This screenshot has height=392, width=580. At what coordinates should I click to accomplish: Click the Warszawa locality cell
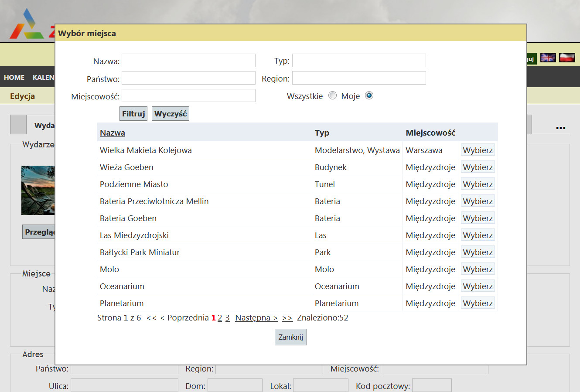click(x=430, y=150)
